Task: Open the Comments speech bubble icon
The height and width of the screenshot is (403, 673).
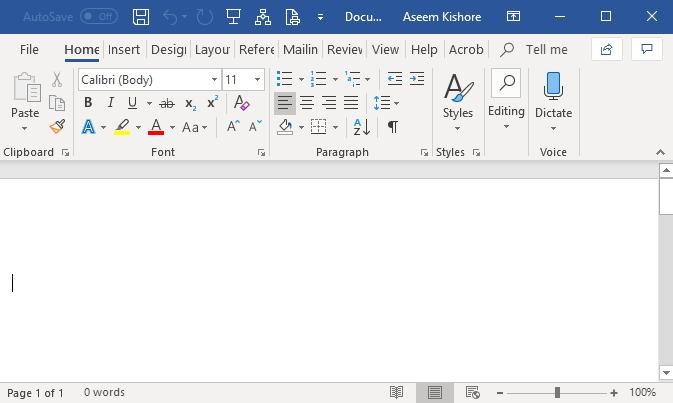Action: tap(647, 49)
